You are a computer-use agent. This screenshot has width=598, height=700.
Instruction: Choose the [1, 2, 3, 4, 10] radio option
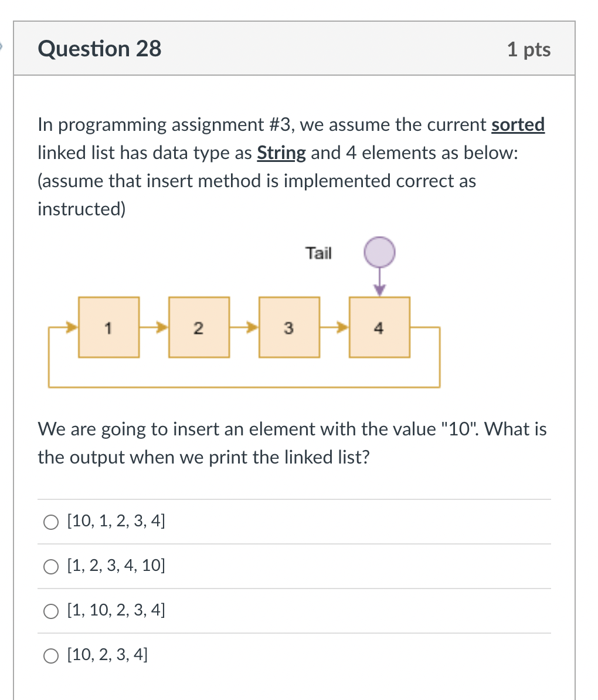(x=51, y=567)
